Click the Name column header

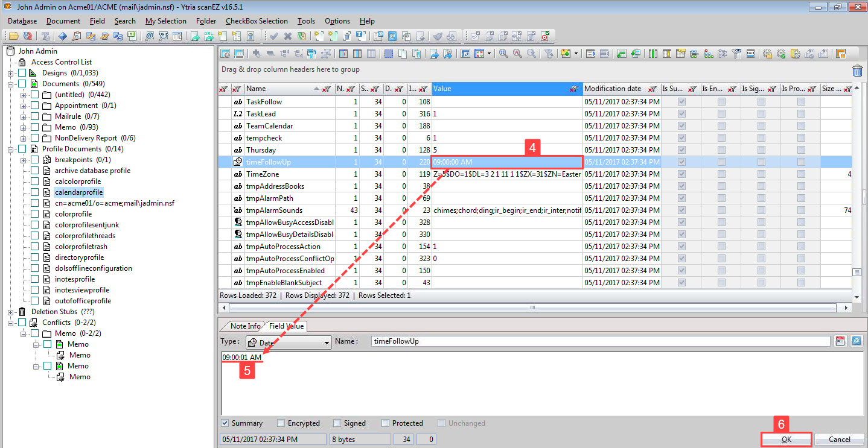[x=289, y=89]
